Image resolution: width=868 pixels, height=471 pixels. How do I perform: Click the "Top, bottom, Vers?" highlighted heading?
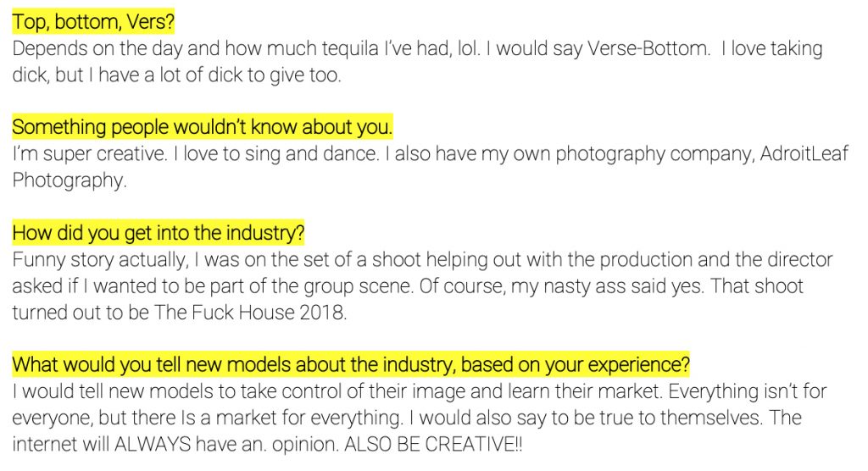point(93,20)
